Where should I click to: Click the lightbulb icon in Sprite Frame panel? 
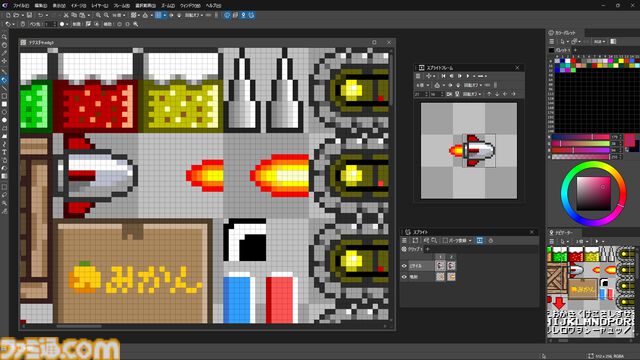[x=457, y=94]
